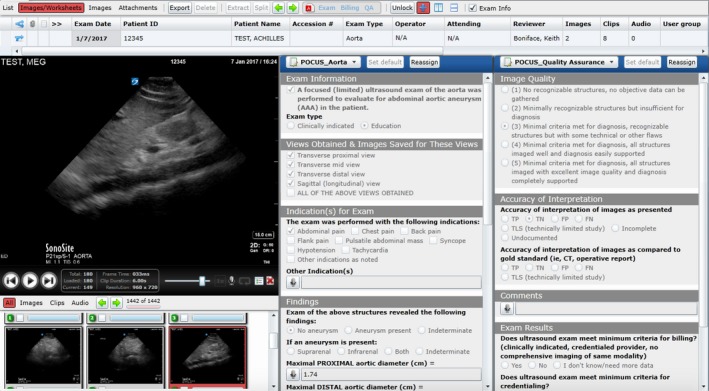Filter thumbnails by Audio
The image size is (709, 391).
tap(80, 303)
